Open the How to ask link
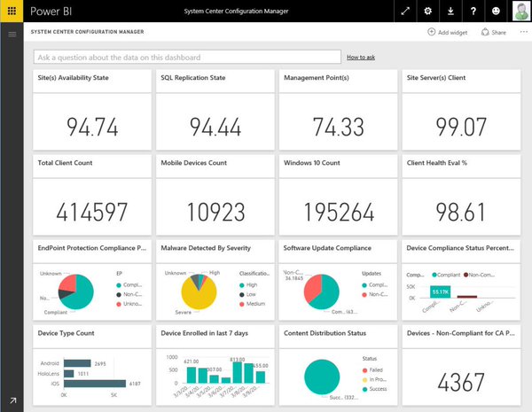 pyautogui.click(x=361, y=57)
